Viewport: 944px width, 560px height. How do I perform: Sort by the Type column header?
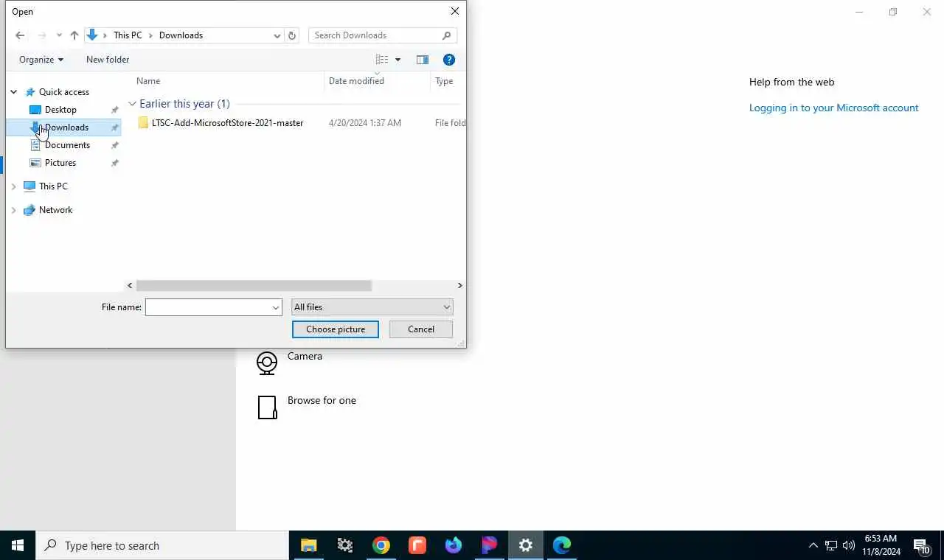point(444,81)
